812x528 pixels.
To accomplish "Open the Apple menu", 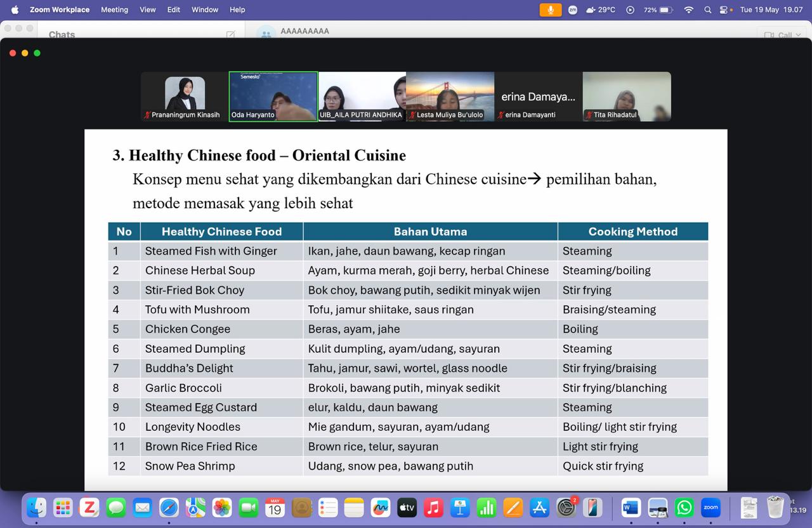I will coord(15,10).
